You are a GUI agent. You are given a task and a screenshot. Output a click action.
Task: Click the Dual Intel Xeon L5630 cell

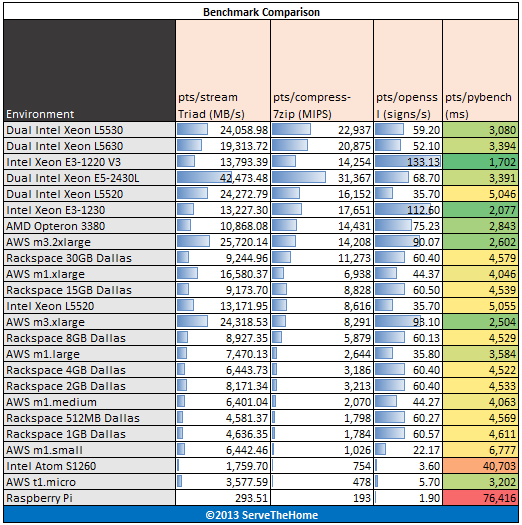tap(89, 146)
